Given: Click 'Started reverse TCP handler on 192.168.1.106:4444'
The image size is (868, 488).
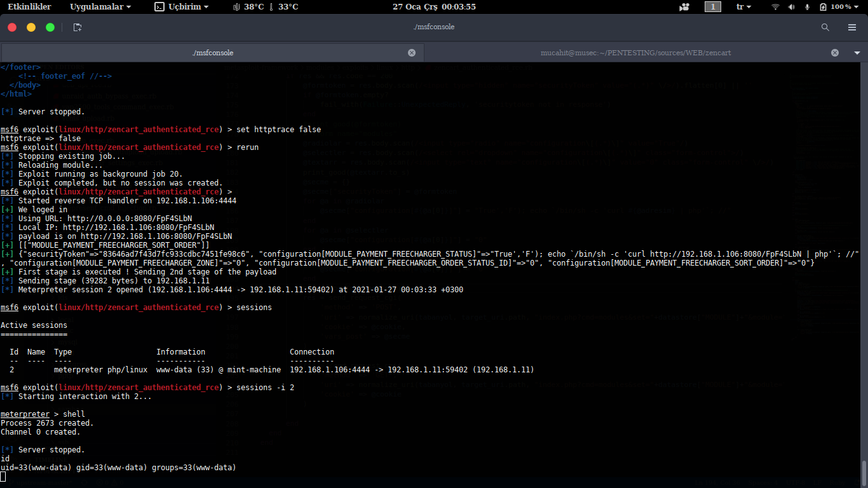Looking at the screenshot, I should click(118, 201).
